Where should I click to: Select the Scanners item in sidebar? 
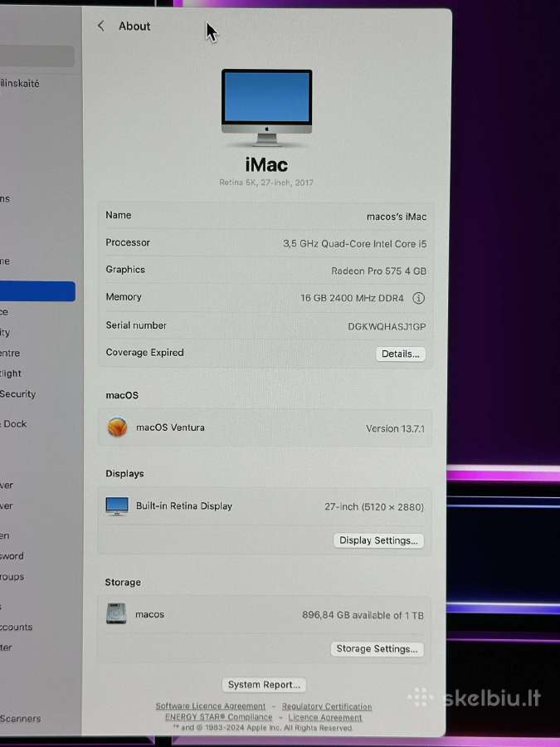coord(20,719)
